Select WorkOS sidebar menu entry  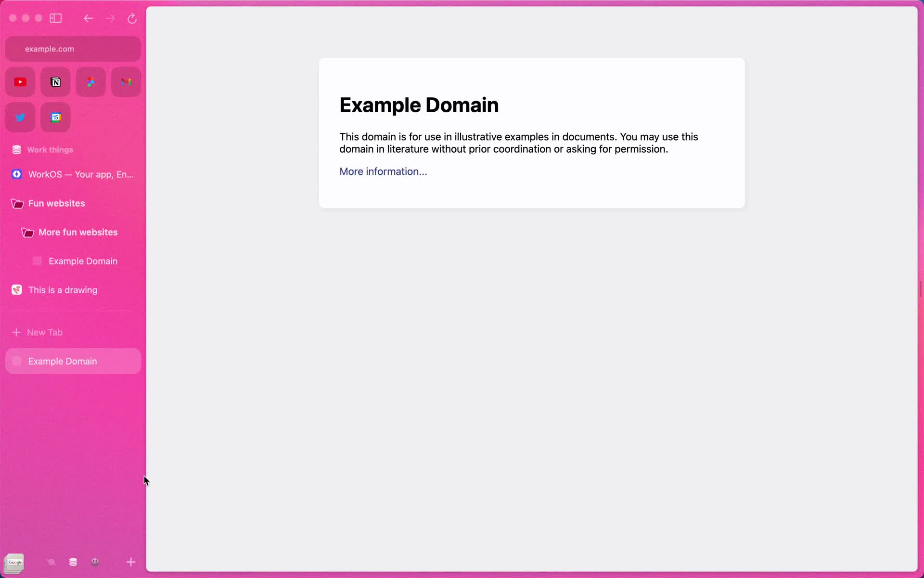[73, 174]
